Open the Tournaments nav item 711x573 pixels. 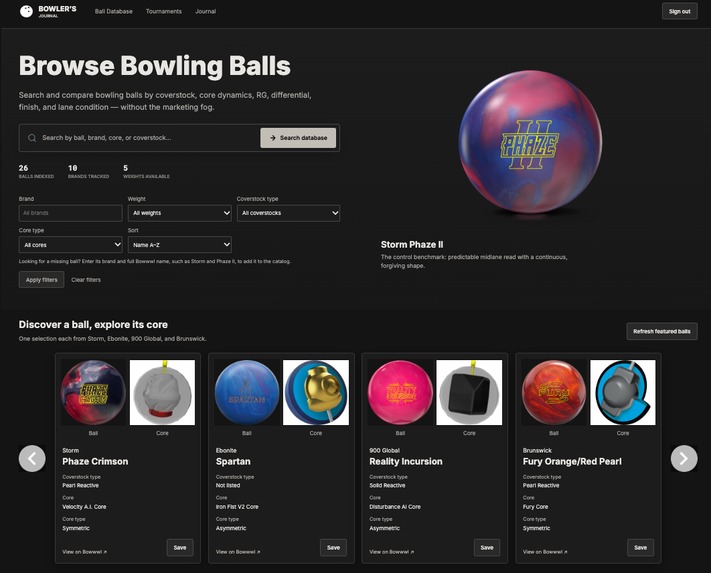click(x=164, y=11)
